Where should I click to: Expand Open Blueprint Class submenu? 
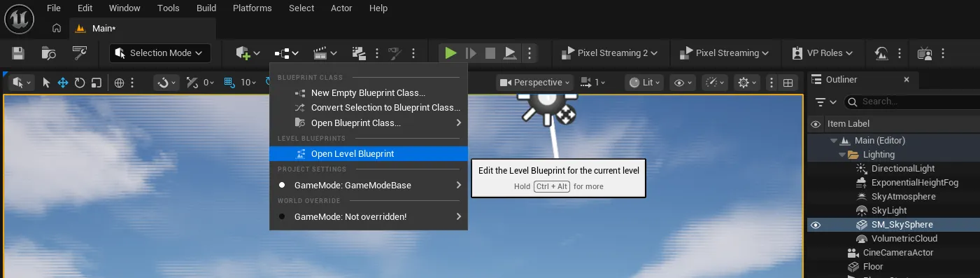pyautogui.click(x=368, y=123)
